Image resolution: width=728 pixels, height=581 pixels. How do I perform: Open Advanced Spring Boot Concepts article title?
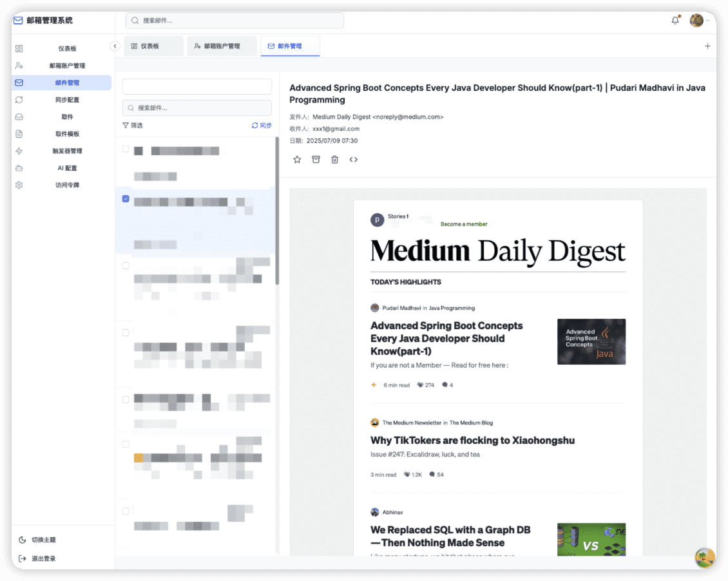[x=446, y=338]
